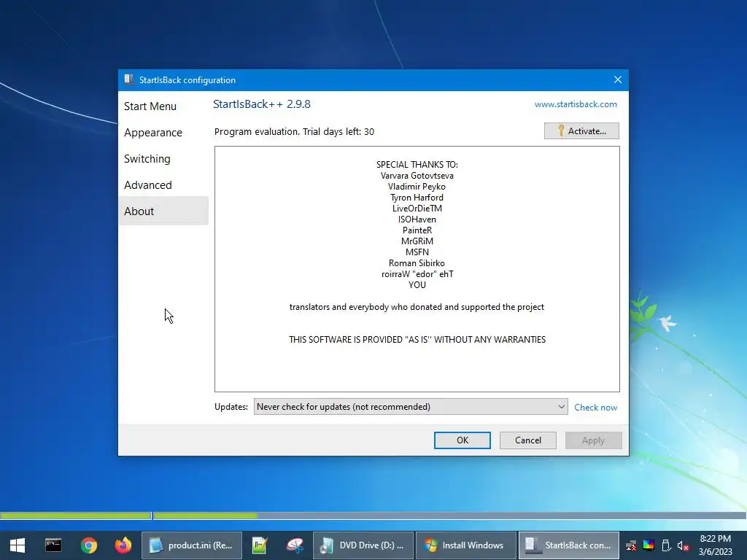Open the Switching settings tab
The width and height of the screenshot is (747, 560).
click(147, 158)
